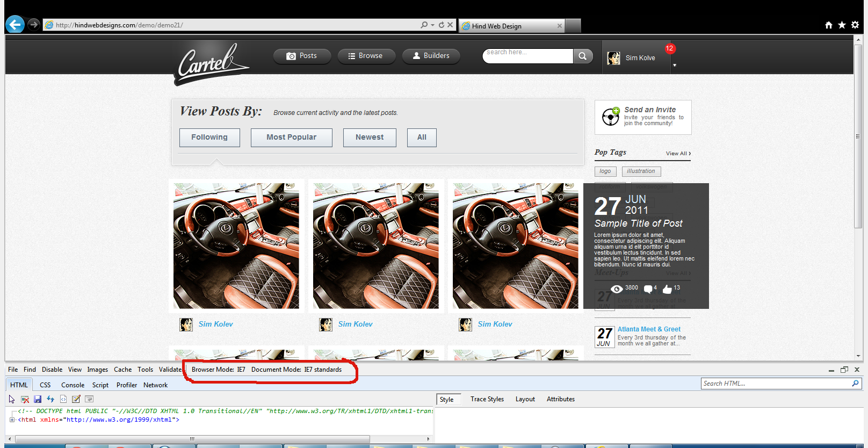Click the steering wheel invite icon
The width and height of the screenshot is (868, 448).
click(611, 116)
